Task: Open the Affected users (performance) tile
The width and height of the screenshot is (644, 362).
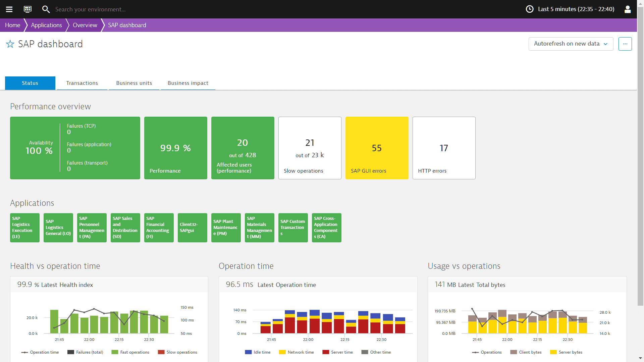Action: [x=243, y=148]
